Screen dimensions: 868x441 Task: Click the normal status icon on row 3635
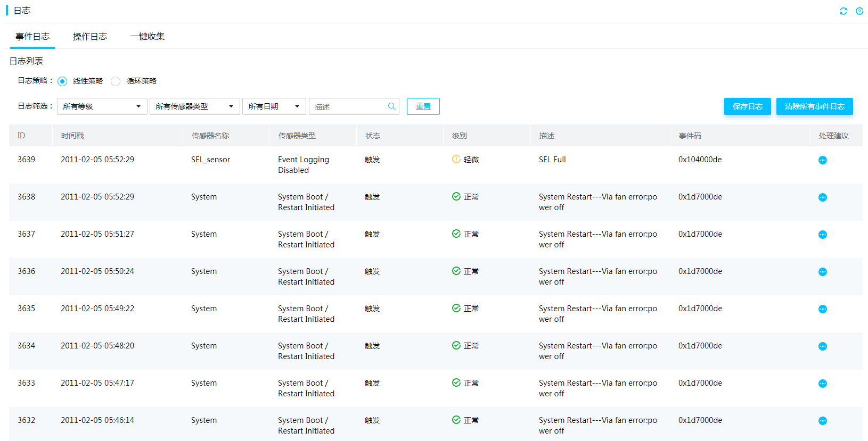(x=456, y=308)
